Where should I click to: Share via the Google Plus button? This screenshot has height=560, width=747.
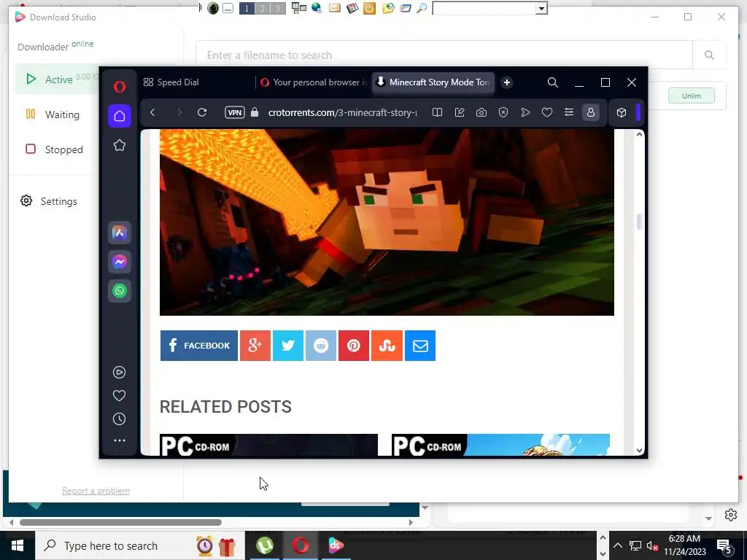[x=255, y=346]
